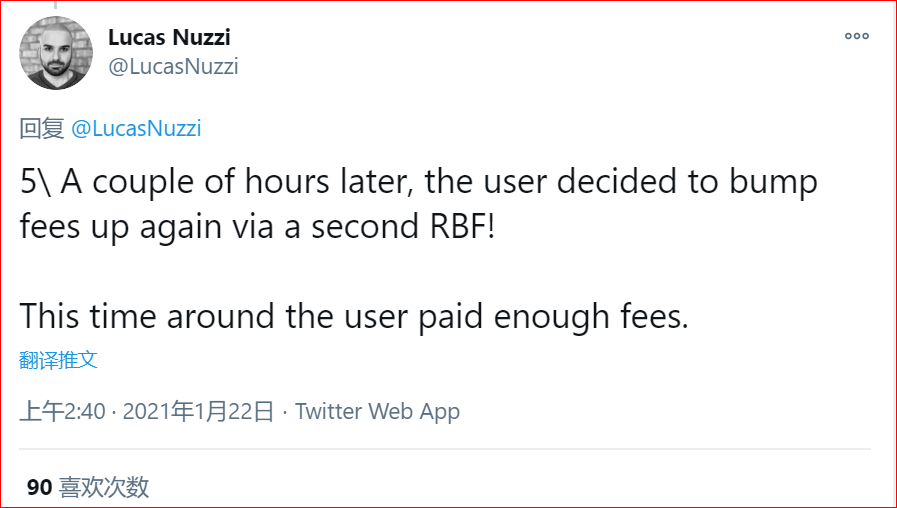Screen dimensions: 897x508
Task: Click the 2021年1月22日 date
Action: point(198,411)
